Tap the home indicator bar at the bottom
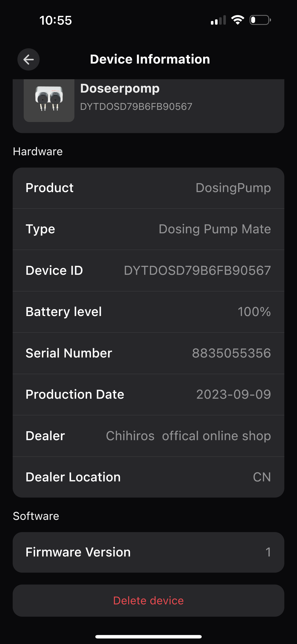 point(148,636)
